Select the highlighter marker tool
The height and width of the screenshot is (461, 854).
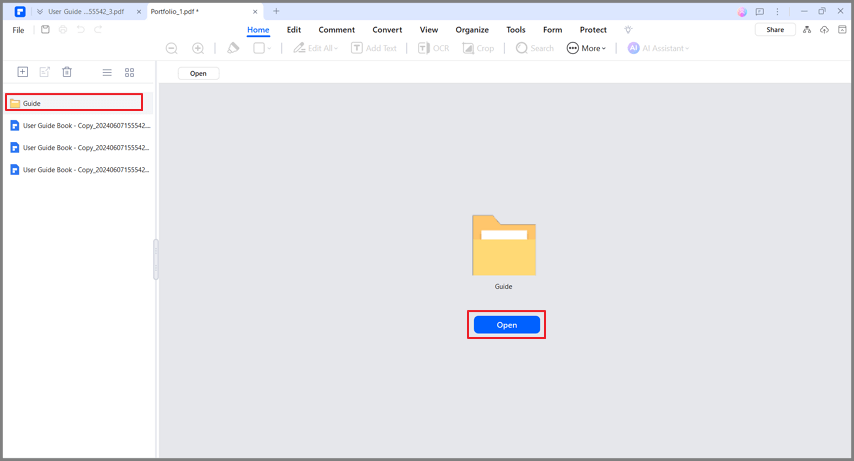pyautogui.click(x=233, y=48)
